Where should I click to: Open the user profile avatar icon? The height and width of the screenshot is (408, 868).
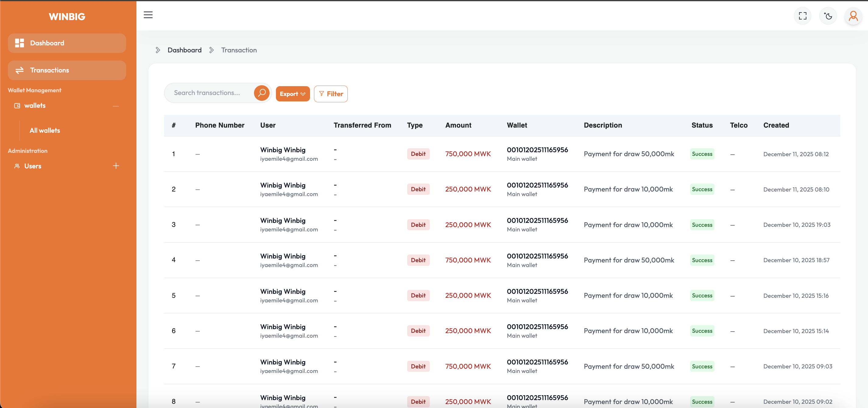coord(853,16)
